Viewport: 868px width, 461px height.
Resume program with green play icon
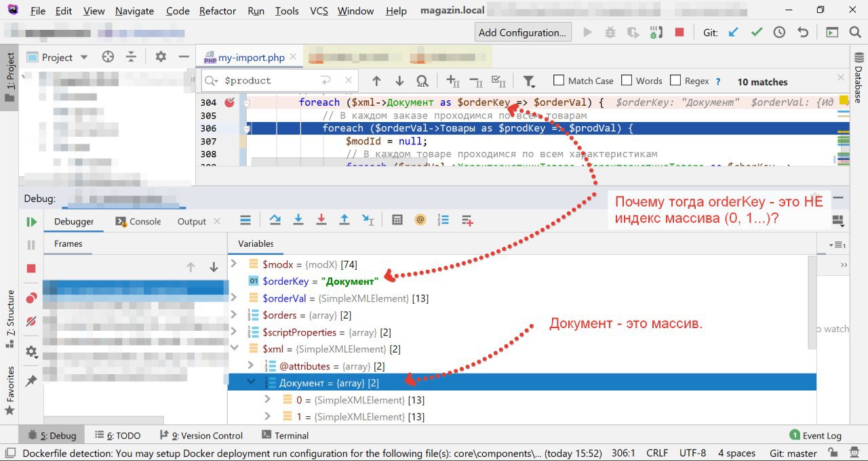[x=31, y=222]
